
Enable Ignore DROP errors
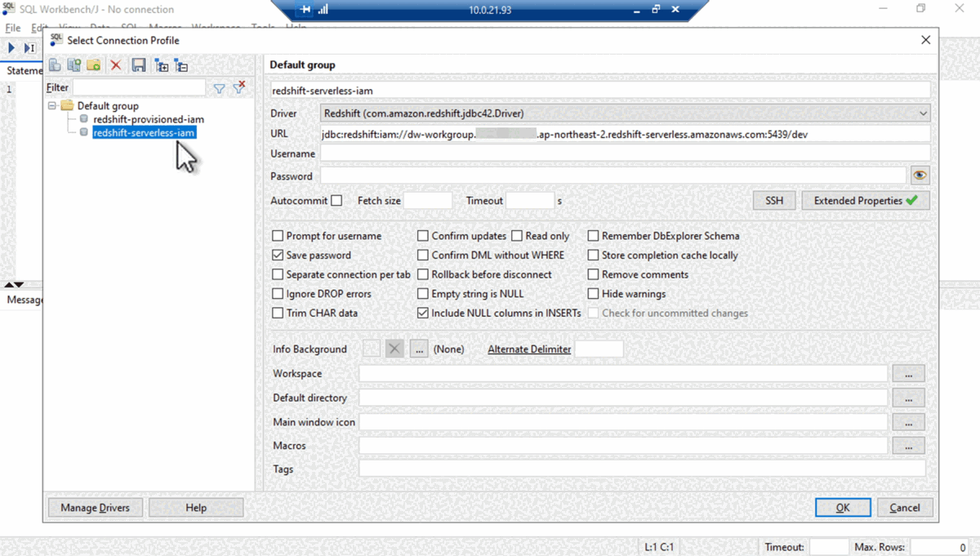coord(278,294)
